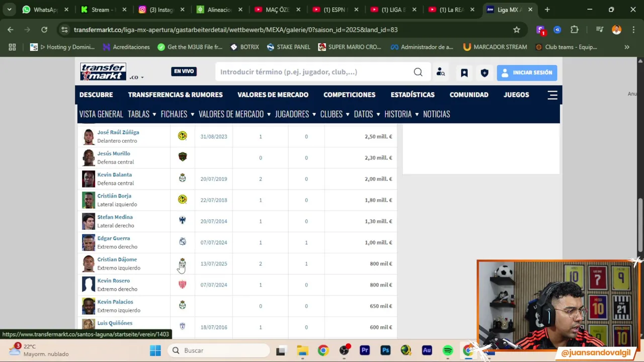Open Adobe Audition from the taskbar
644x362 pixels.
427,350
